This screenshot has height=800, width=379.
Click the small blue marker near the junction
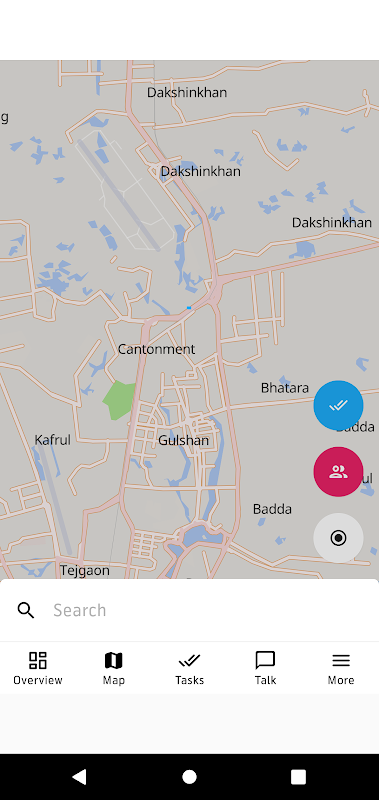click(x=189, y=308)
